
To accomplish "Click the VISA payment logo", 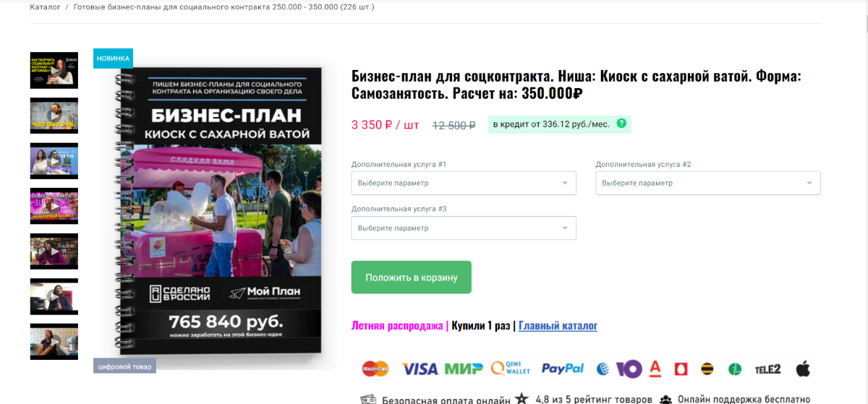I will click(x=420, y=369).
